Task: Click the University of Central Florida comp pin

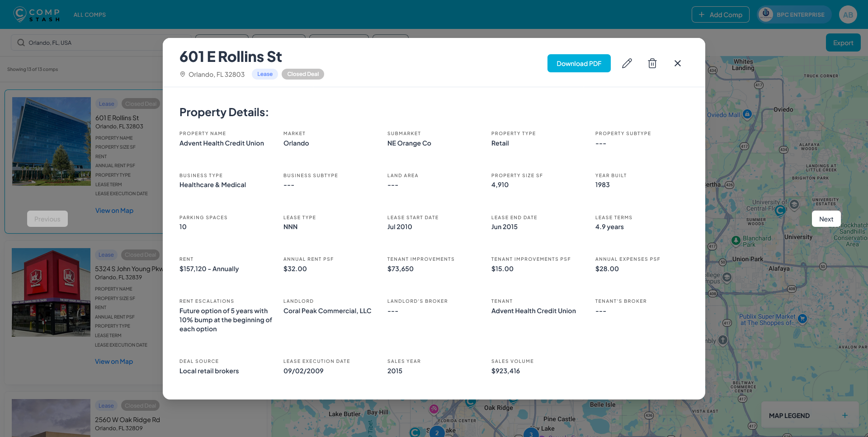Action: pos(780,210)
